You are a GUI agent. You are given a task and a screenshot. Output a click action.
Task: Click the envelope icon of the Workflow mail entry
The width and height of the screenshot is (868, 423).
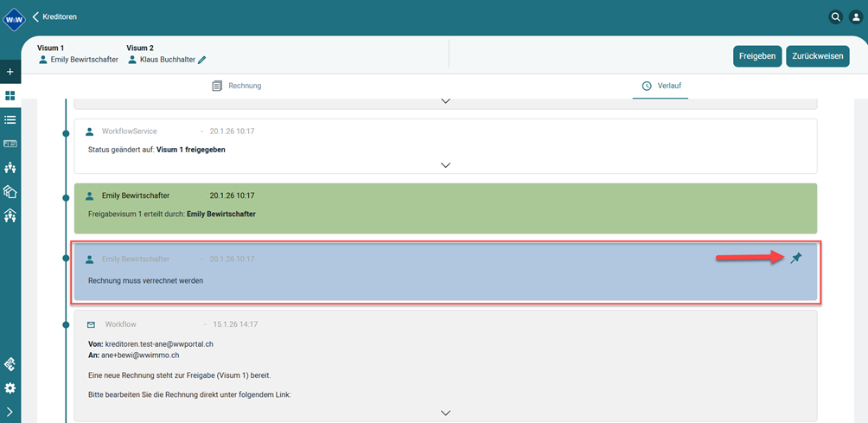92,324
